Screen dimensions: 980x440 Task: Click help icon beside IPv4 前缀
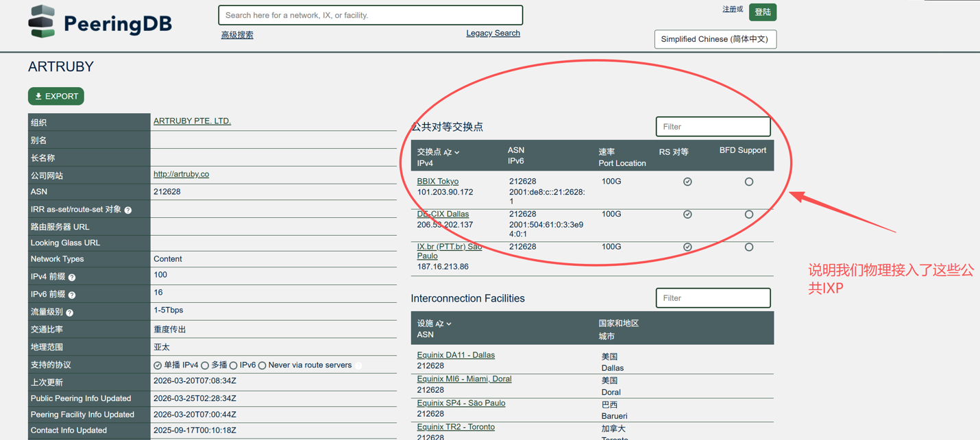tap(72, 278)
